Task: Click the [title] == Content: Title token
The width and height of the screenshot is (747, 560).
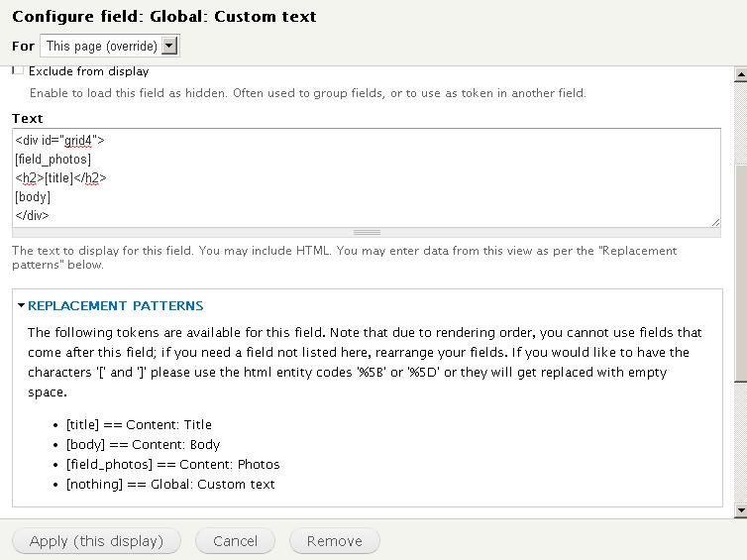Action: [x=139, y=424]
